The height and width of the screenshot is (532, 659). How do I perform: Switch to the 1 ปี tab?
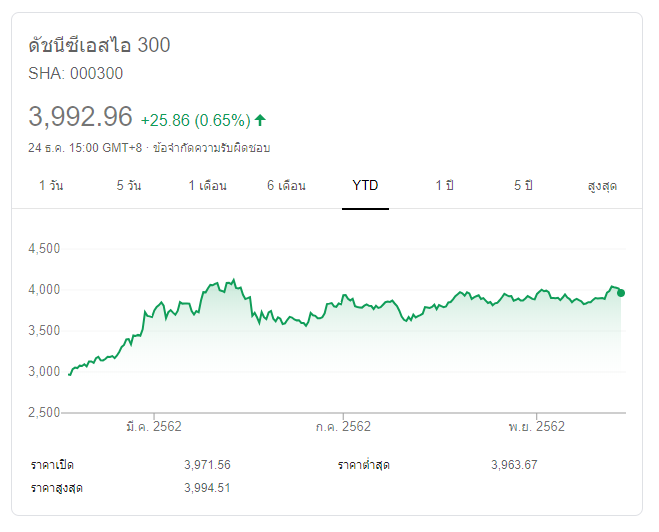444,186
